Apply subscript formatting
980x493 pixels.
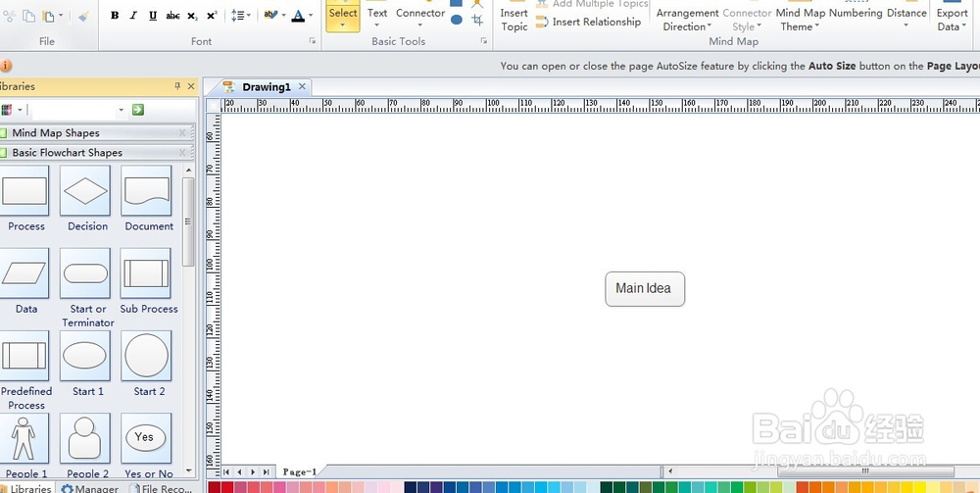click(x=192, y=16)
